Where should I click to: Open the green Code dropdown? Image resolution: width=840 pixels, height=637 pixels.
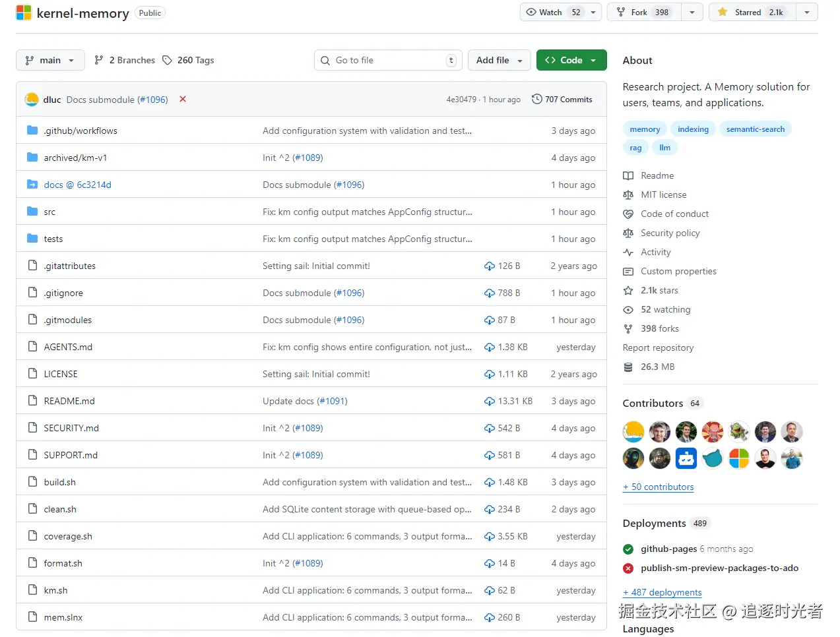click(571, 60)
